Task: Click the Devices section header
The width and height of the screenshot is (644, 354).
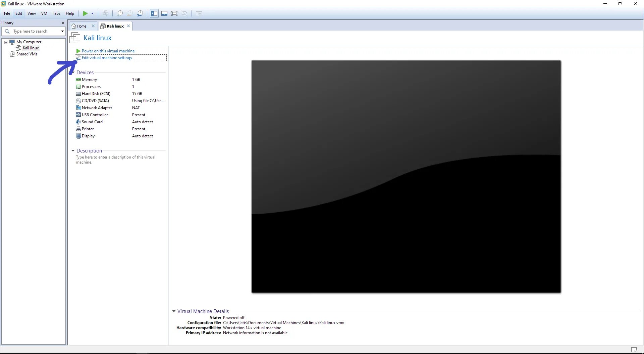Action: click(85, 73)
